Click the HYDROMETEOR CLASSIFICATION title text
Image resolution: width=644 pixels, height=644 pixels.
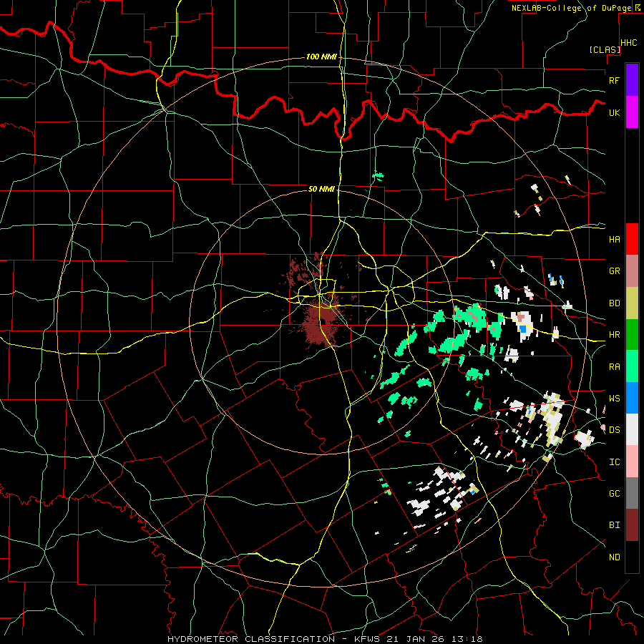(x=251, y=639)
